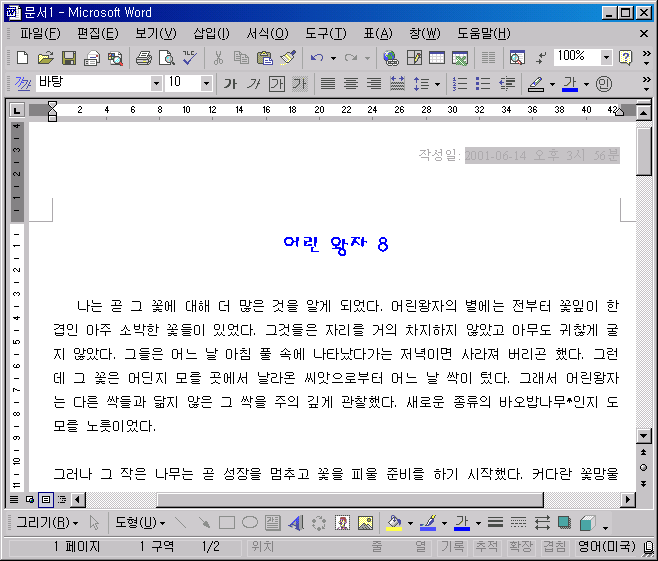Image resolution: width=658 pixels, height=561 pixels.
Task: Open the font name dropdown (바탕)
Action: pos(156,84)
